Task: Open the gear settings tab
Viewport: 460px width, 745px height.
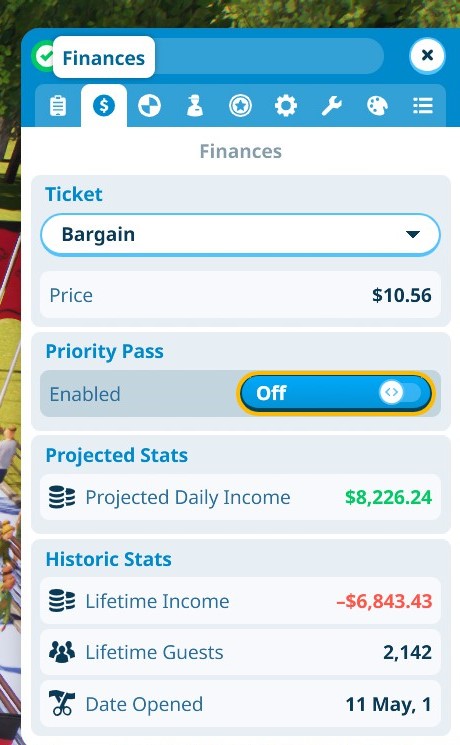Action: click(x=286, y=105)
